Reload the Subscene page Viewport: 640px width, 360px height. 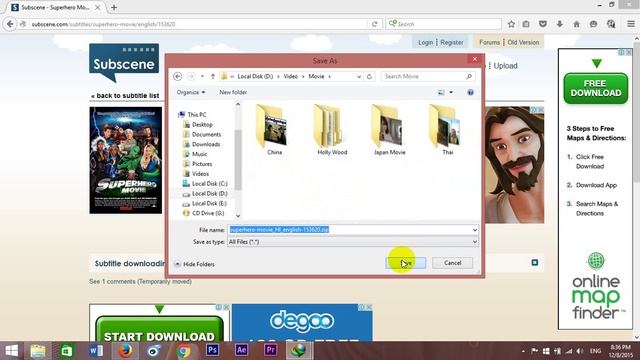click(x=374, y=24)
